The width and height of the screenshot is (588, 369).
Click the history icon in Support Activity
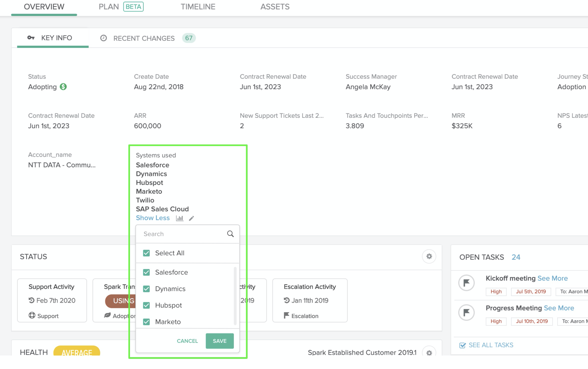pos(31,300)
